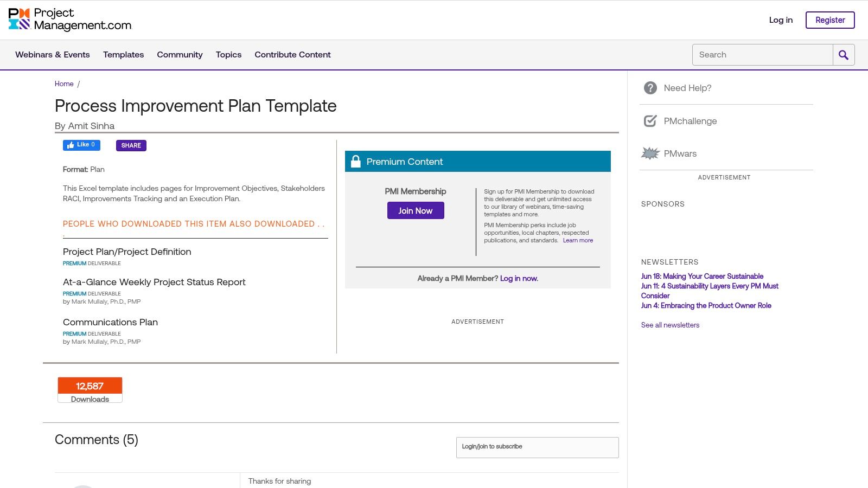This screenshot has height=488, width=868.
Task: Click the orange Downloads counter badge
Action: pos(90,386)
